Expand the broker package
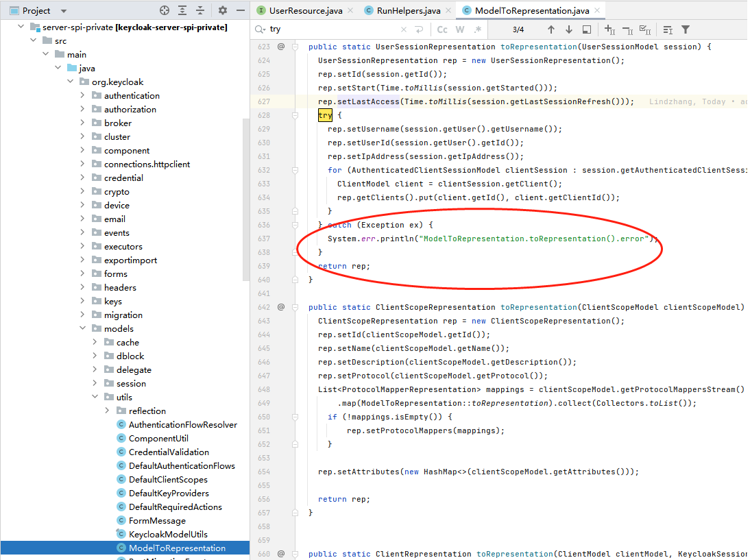The width and height of the screenshot is (750, 560). tap(83, 123)
